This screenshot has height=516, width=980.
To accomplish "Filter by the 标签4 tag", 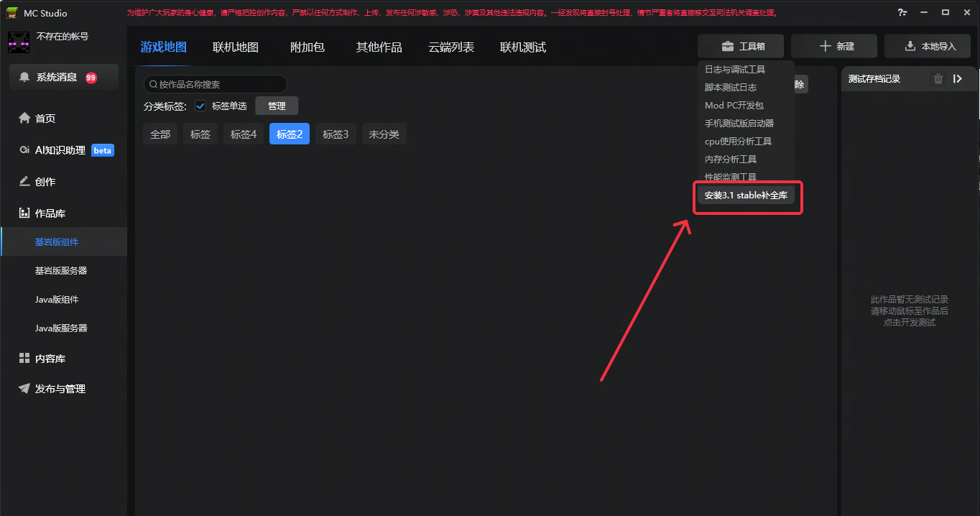I will click(x=244, y=134).
